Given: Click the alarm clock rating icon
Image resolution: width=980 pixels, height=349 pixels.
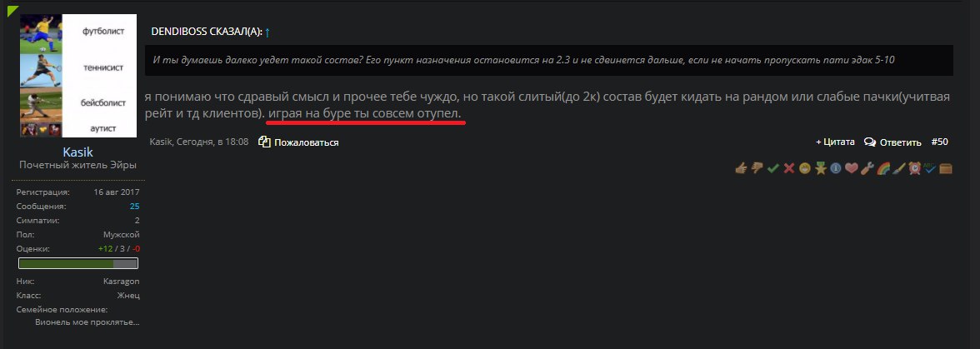Looking at the screenshot, I should 914,168.
